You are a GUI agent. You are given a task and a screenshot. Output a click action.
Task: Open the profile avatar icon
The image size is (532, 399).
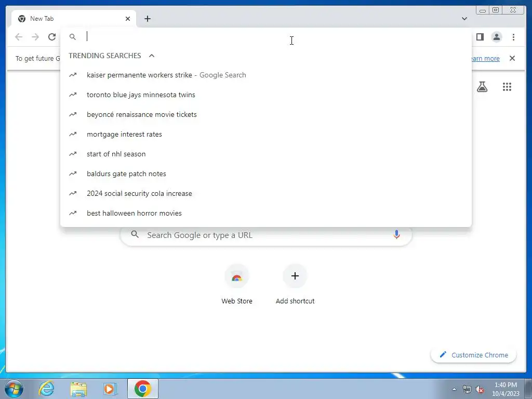pos(496,37)
